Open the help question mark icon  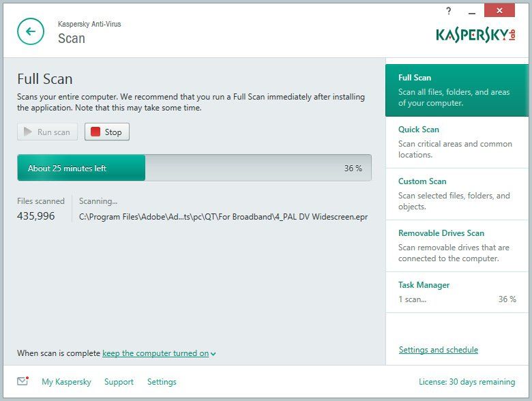point(449,11)
